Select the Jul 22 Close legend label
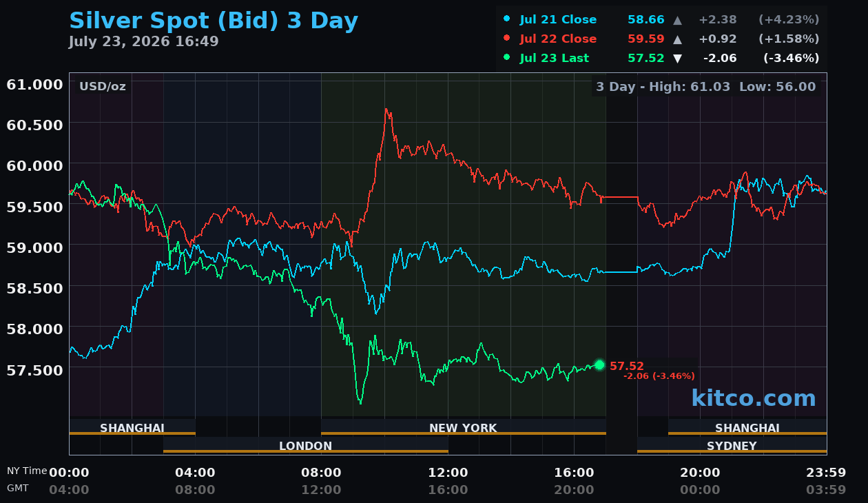Screen dimensions: 868x503 point(558,39)
